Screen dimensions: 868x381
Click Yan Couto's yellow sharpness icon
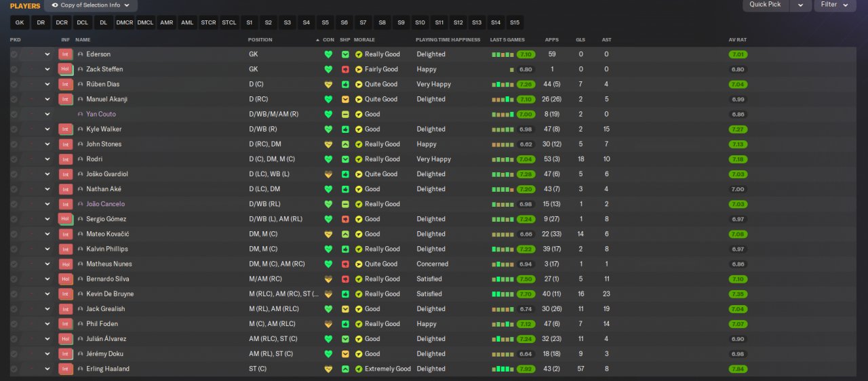coord(345,114)
